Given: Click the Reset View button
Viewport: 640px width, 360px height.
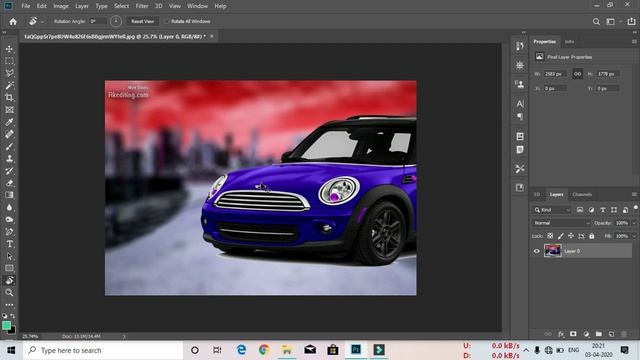Looking at the screenshot, I should click(x=142, y=21).
